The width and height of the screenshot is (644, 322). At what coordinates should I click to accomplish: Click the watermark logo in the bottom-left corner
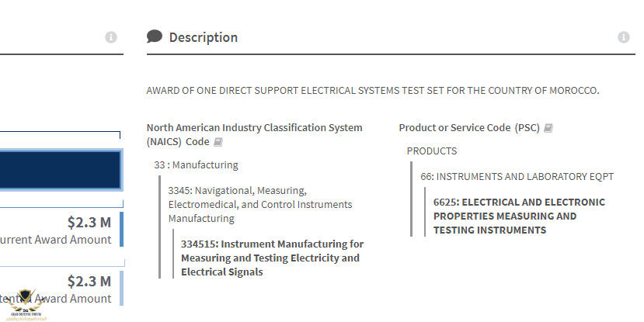tap(28, 303)
